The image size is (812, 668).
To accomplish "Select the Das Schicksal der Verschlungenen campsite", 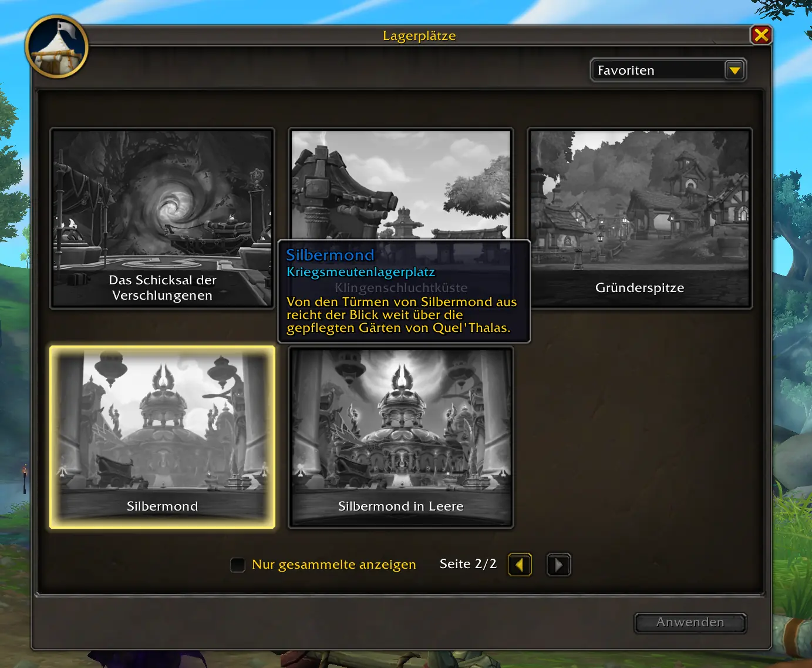I will 163,218.
